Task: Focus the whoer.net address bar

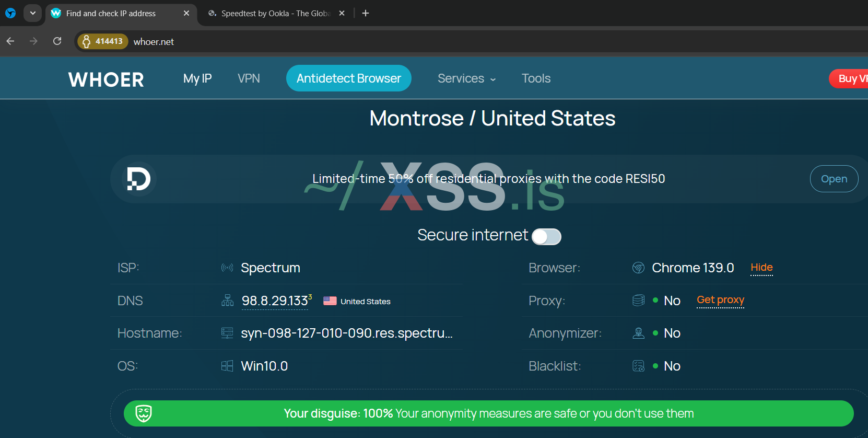Action: click(x=470, y=41)
